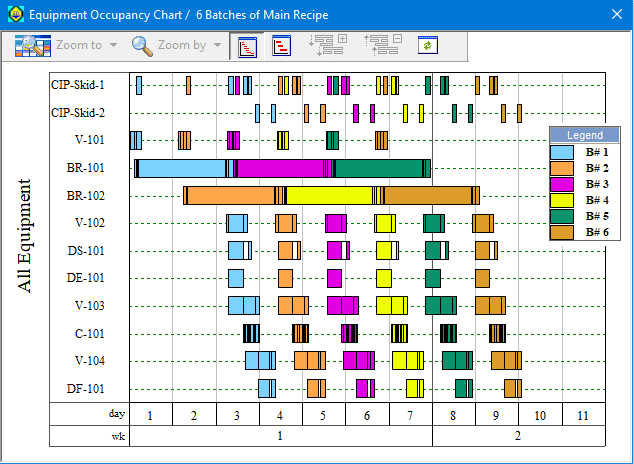Click day 7 in timeline axis
Viewport: 634px width, 464px height.
(x=410, y=415)
